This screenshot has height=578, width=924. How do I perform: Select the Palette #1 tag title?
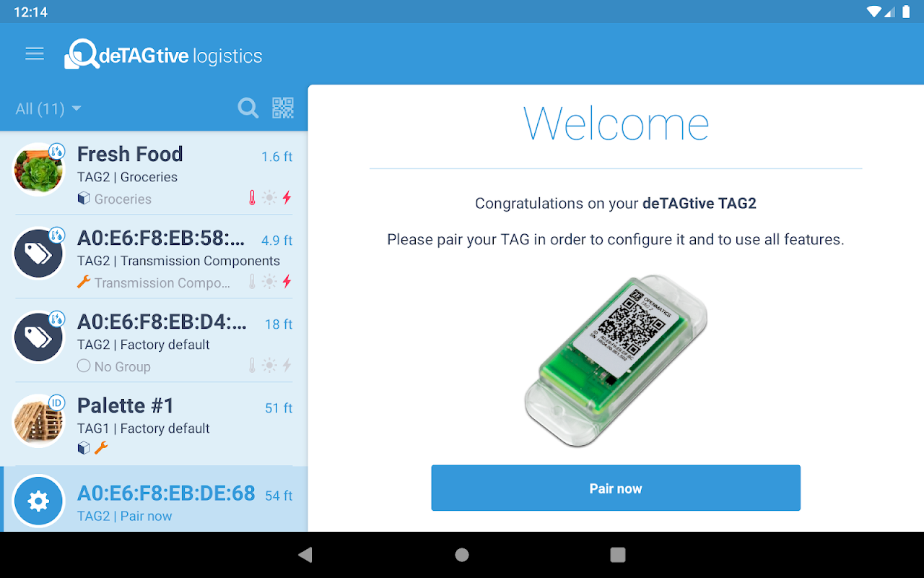coord(126,405)
